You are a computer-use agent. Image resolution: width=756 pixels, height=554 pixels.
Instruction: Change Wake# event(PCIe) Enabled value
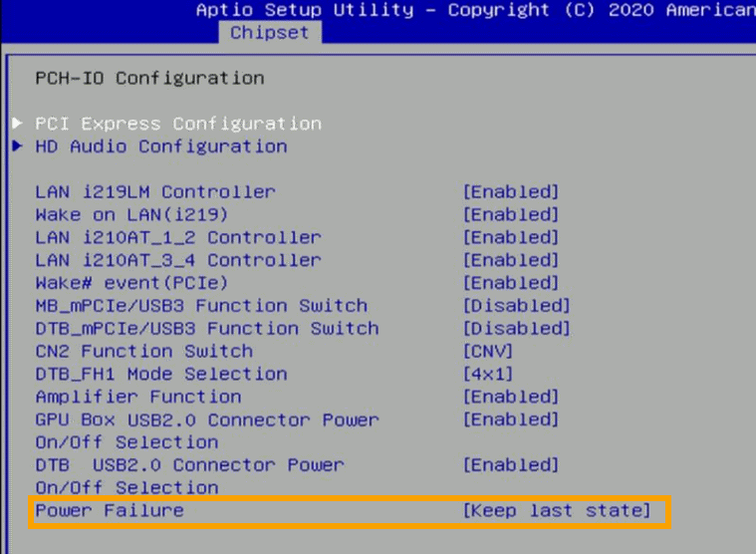click(x=511, y=283)
